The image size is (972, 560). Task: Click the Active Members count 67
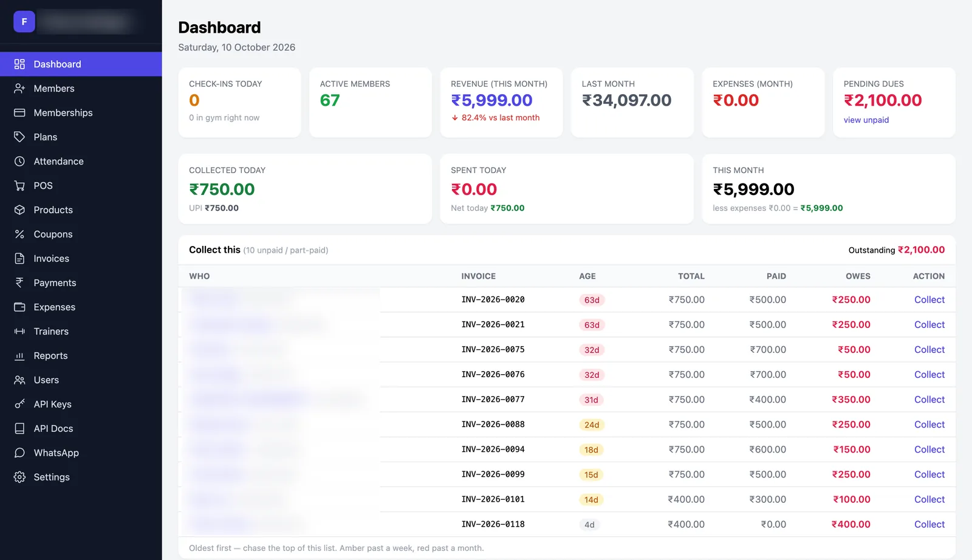click(x=330, y=100)
